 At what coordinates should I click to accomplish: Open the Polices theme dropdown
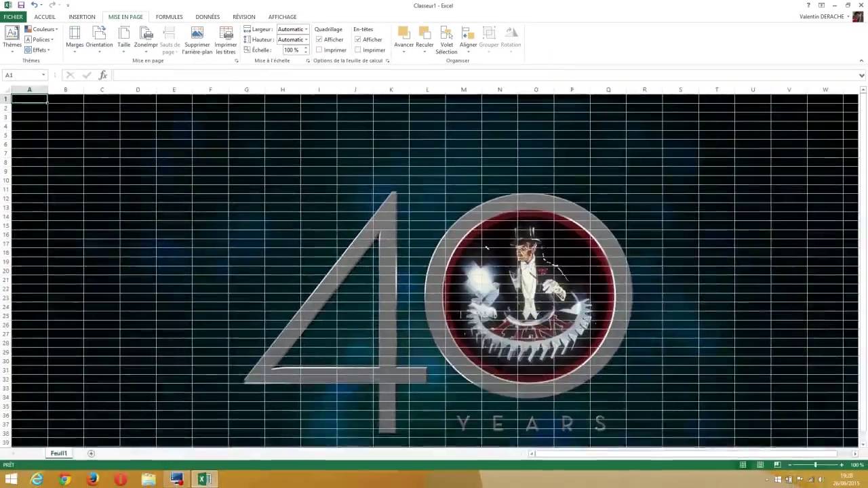coord(39,39)
